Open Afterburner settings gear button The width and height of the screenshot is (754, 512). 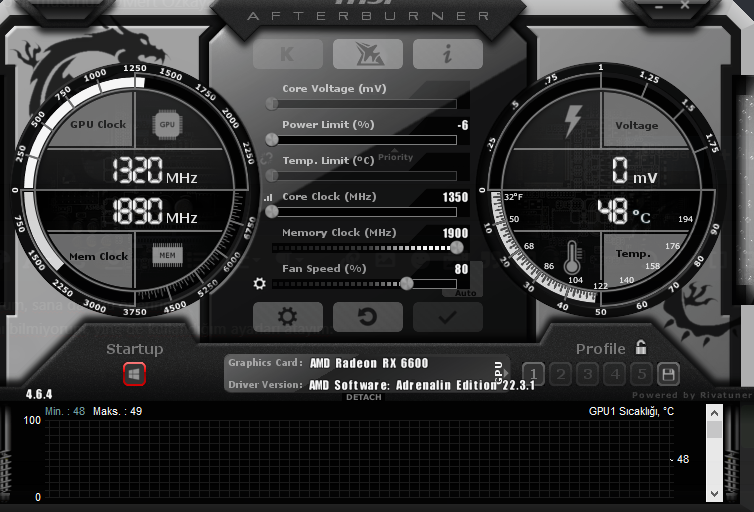point(288,316)
